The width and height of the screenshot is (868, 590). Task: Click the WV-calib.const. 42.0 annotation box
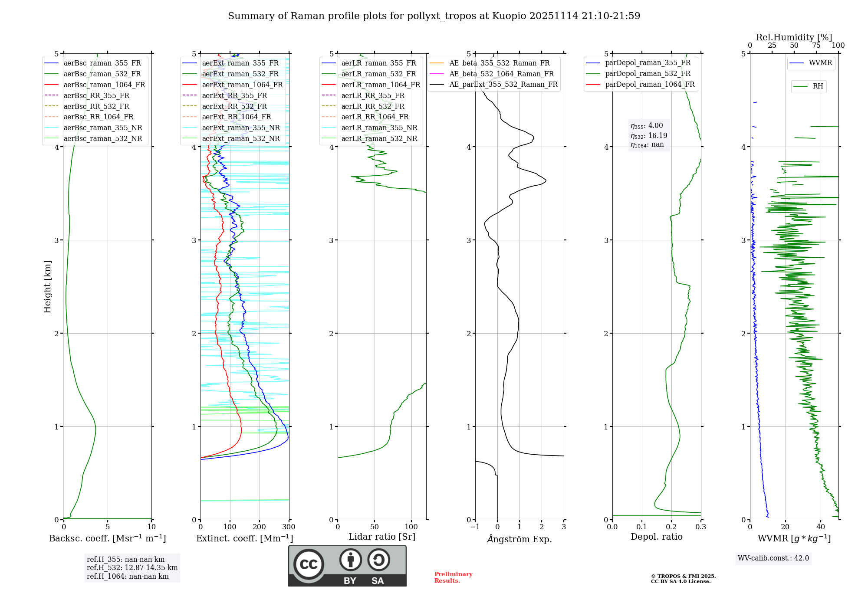[773, 558]
